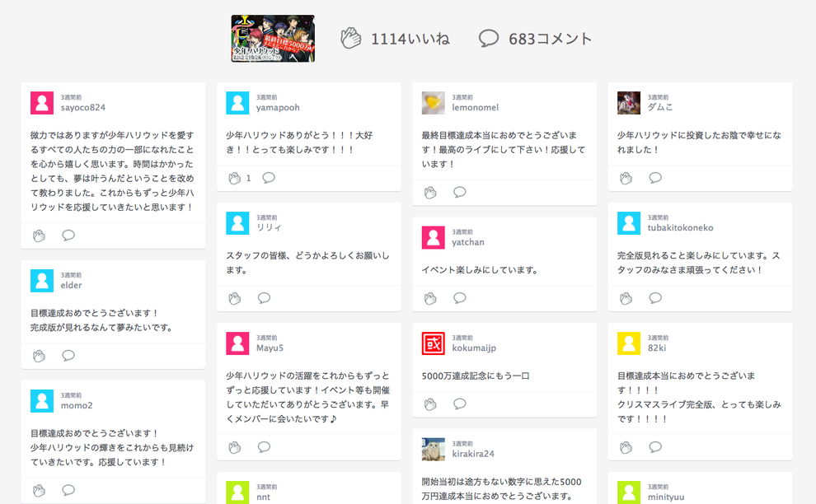Click lemonomel's flower avatar image
The image size is (816, 504).
[433, 103]
